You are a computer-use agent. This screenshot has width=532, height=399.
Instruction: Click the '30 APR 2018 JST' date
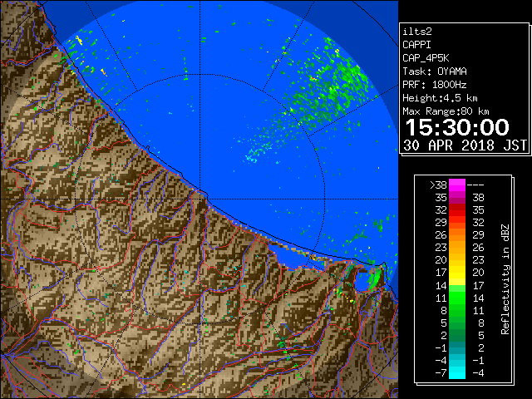pyautogui.click(x=465, y=145)
